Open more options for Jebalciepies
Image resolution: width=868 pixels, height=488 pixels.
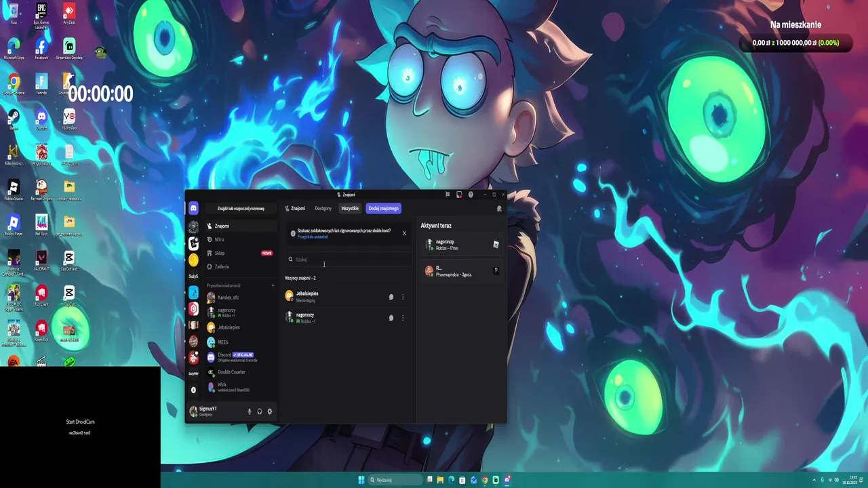click(x=403, y=297)
